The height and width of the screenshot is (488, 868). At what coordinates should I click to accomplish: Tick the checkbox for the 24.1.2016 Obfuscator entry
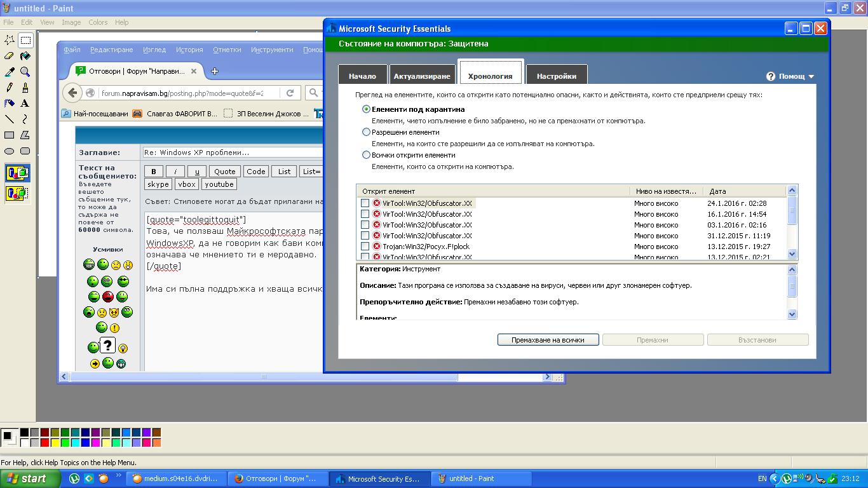coord(365,203)
